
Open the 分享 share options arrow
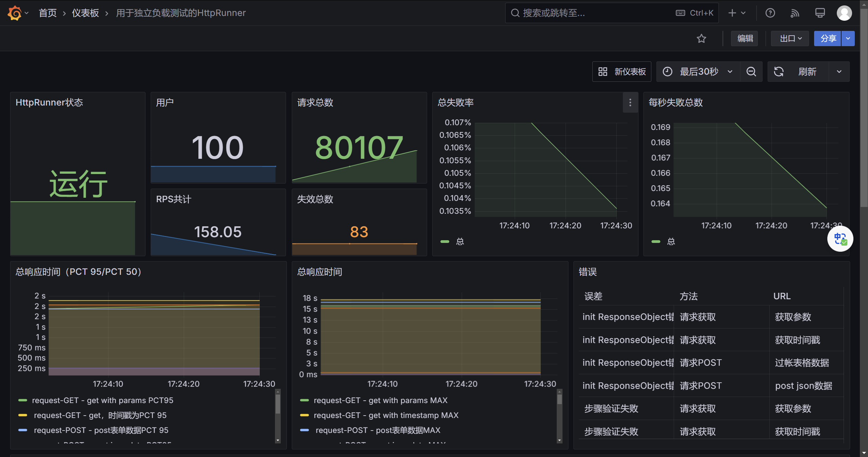[x=848, y=38]
